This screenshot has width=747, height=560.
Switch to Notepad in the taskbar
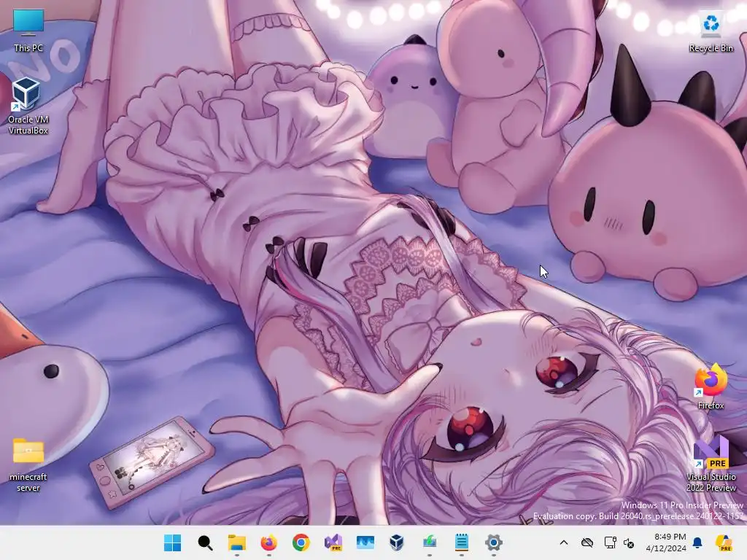pos(462,542)
